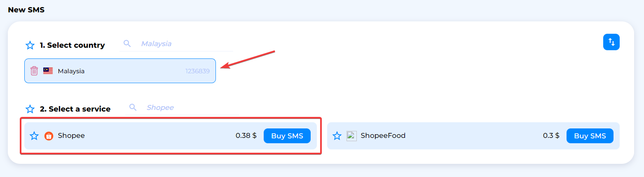Image resolution: width=644 pixels, height=177 pixels.
Task: Focus the Shopee service search field
Action: point(182,107)
